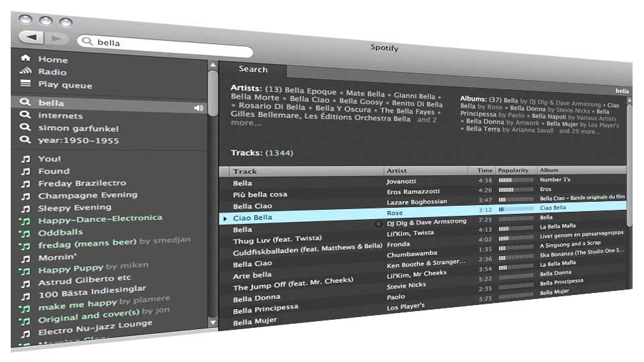
Task: Show more albums via and 29 more
Action: click(x=579, y=131)
